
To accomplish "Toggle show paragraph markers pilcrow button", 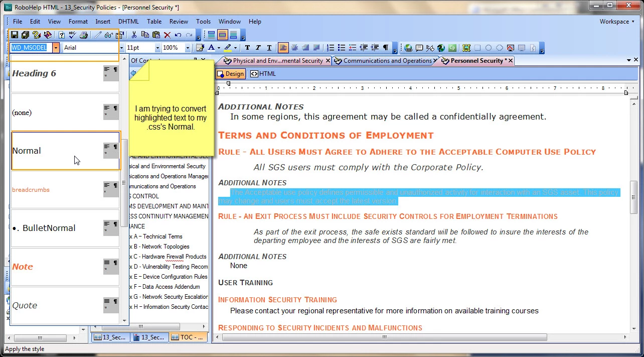I will (386, 48).
